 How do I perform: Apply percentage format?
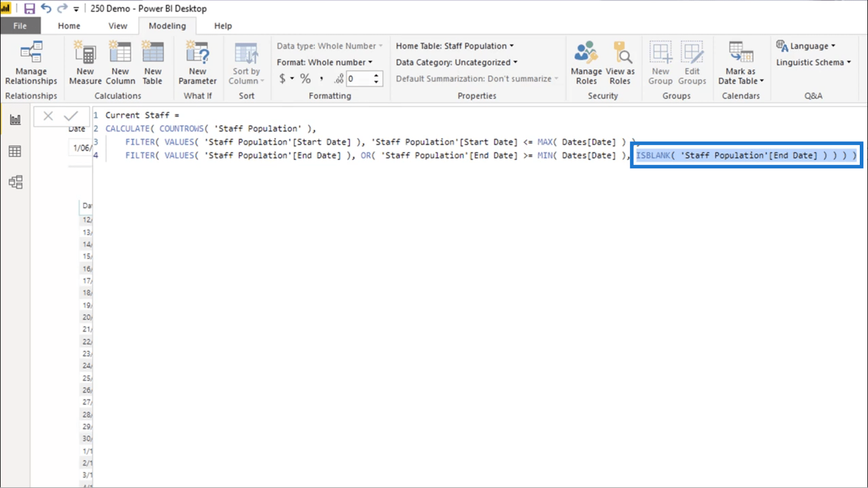305,79
